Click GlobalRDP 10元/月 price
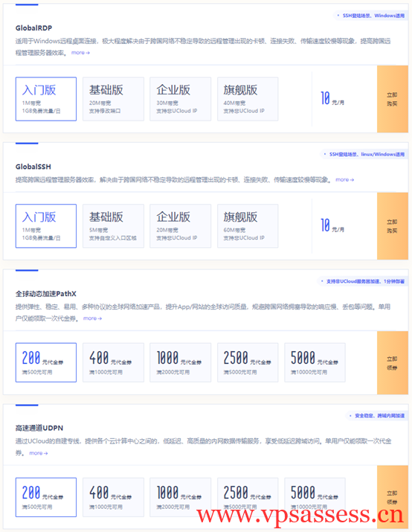Viewport: 412px width, 532px height. [x=332, y=99]
